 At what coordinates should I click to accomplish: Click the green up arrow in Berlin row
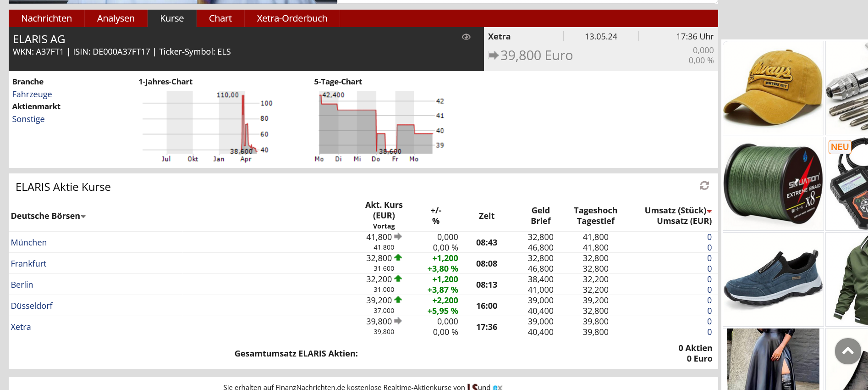398,279
